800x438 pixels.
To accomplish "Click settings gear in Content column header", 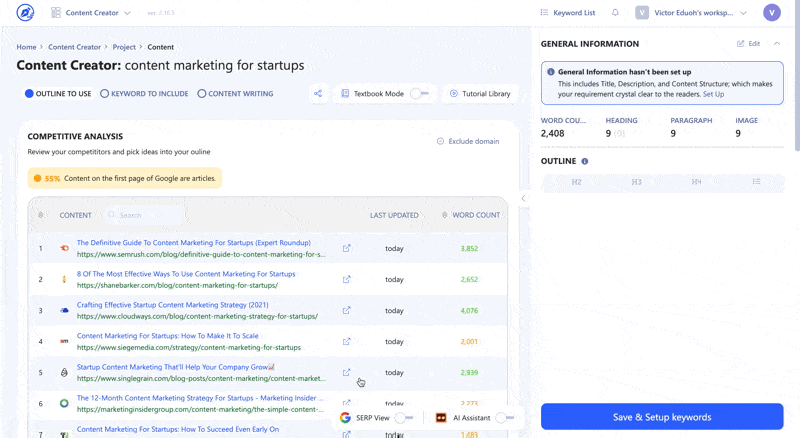I will coord(41,215).
